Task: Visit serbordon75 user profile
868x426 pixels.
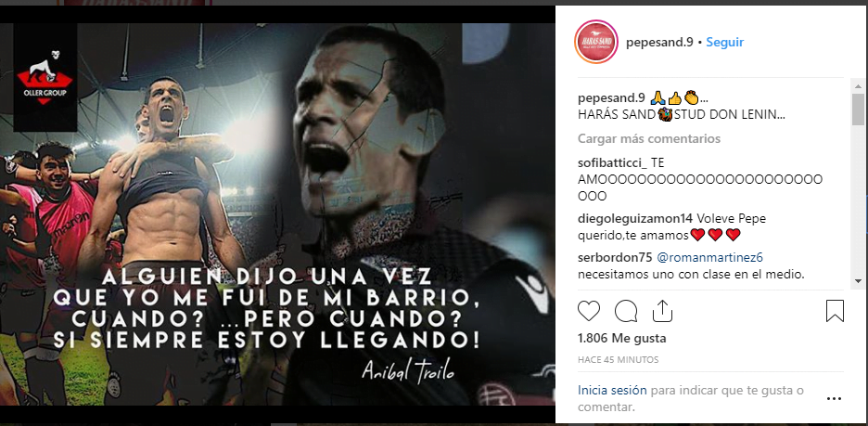Action: pos(616,258)
